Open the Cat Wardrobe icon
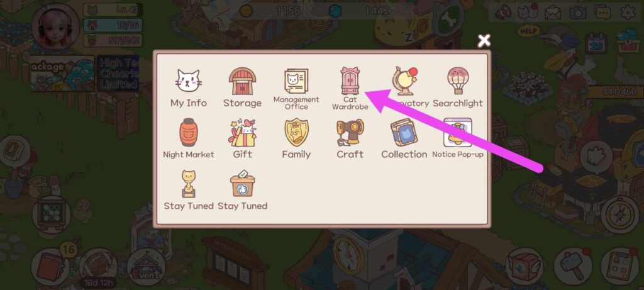The height and width of the screenshot is (290, 644). (350, 81)
